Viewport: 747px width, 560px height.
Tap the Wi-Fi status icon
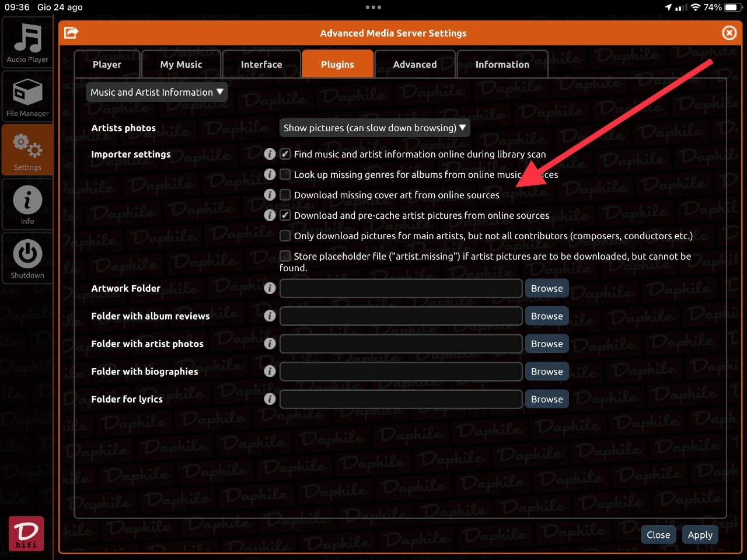coord(695,7)
